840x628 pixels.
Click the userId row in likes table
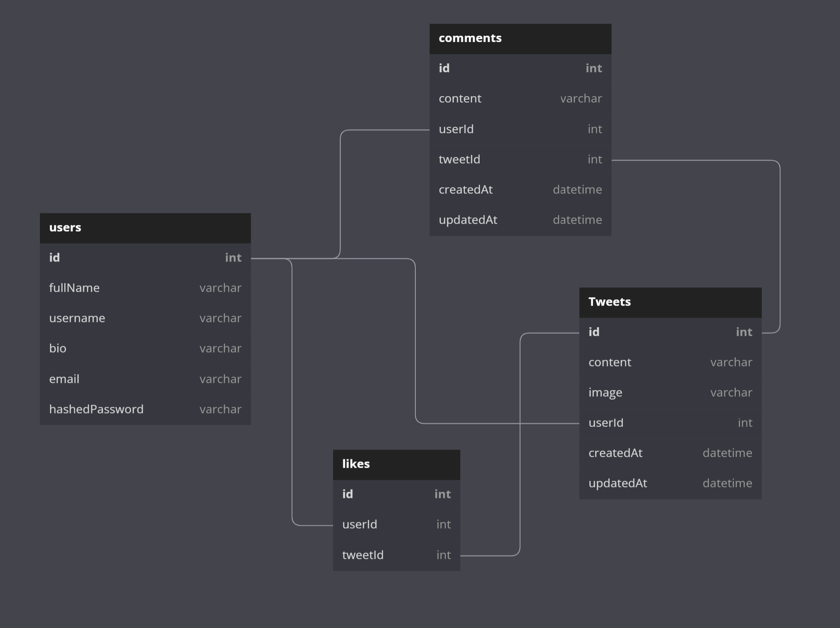[396, 525]
